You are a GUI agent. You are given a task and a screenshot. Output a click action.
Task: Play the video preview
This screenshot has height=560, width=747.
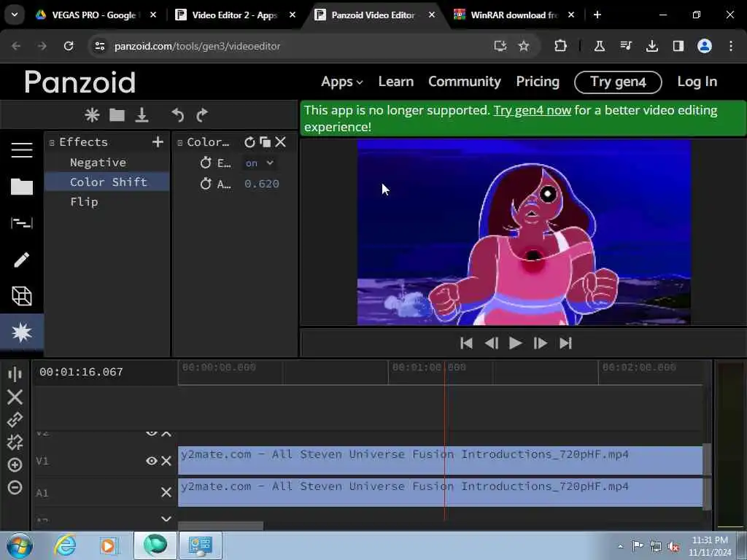[x=516, y=343]
